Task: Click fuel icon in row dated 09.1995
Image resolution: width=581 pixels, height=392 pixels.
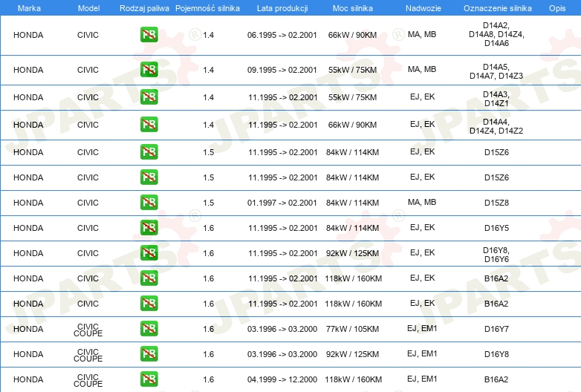Action: [149, 70]
